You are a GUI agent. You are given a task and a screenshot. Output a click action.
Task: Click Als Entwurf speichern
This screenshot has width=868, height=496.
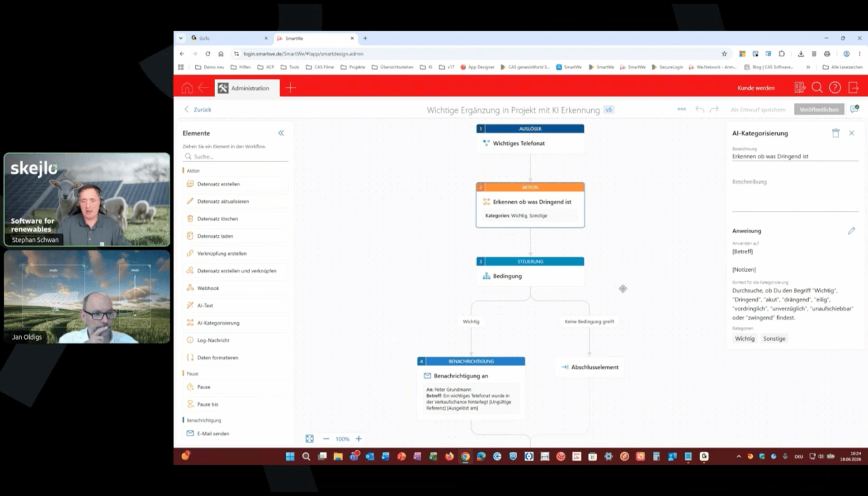(x=758, y=109)
